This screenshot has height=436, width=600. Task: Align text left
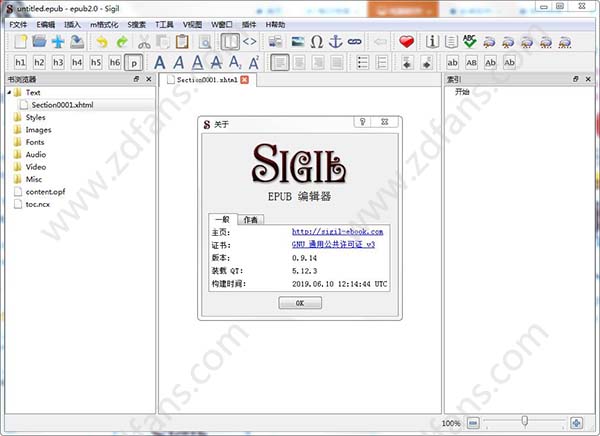click(280, 62)
